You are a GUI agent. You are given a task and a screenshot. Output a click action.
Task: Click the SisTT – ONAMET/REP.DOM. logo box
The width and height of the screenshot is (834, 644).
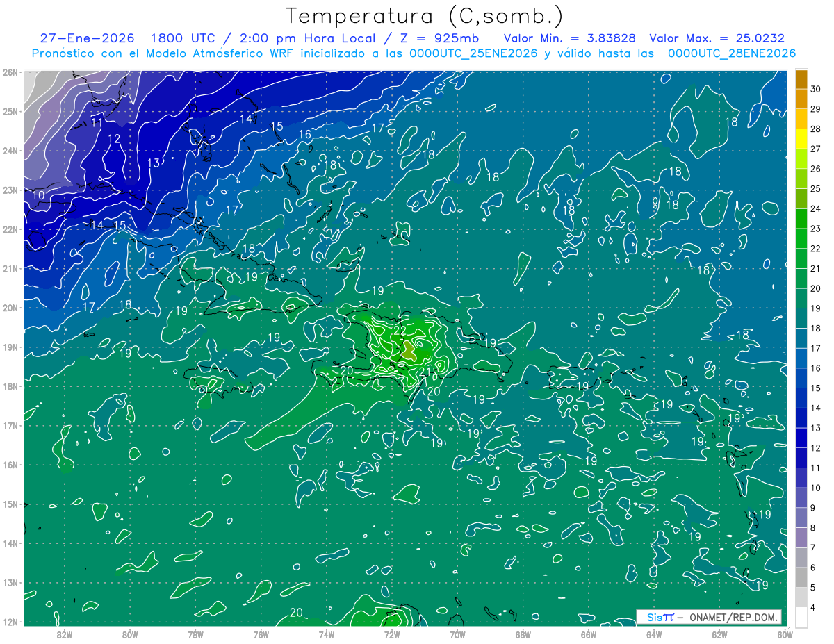pos(709,617)
